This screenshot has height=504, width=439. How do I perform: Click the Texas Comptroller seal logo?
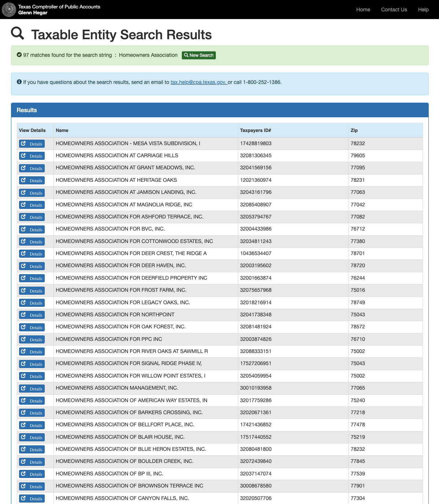pos(9,10)
